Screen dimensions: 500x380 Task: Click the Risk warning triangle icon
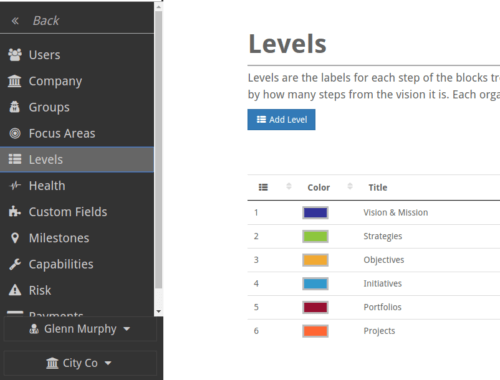[15, 290]
